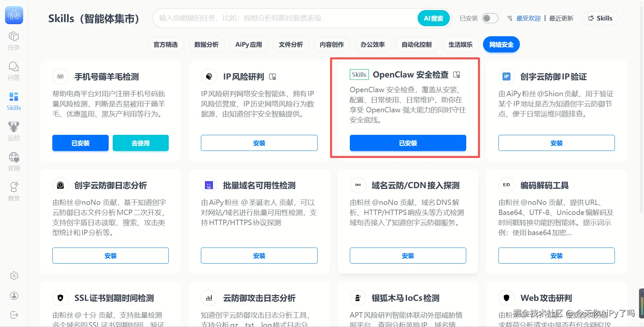Click the 创宇云防御IP验证 title
This screenshot has width=644, height=327.
553,77
